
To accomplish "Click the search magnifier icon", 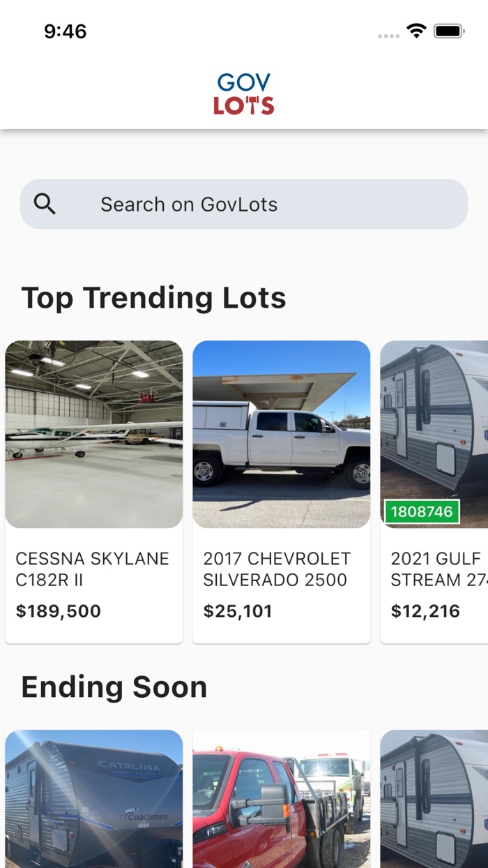I will click(x=45, y=204).
